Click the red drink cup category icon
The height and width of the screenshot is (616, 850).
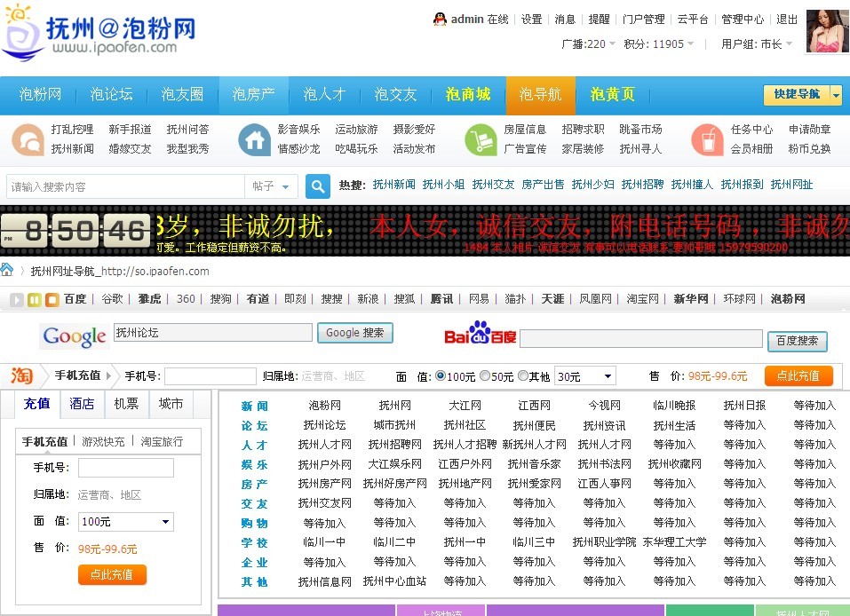pyautogui.click(x=707, y=139)
